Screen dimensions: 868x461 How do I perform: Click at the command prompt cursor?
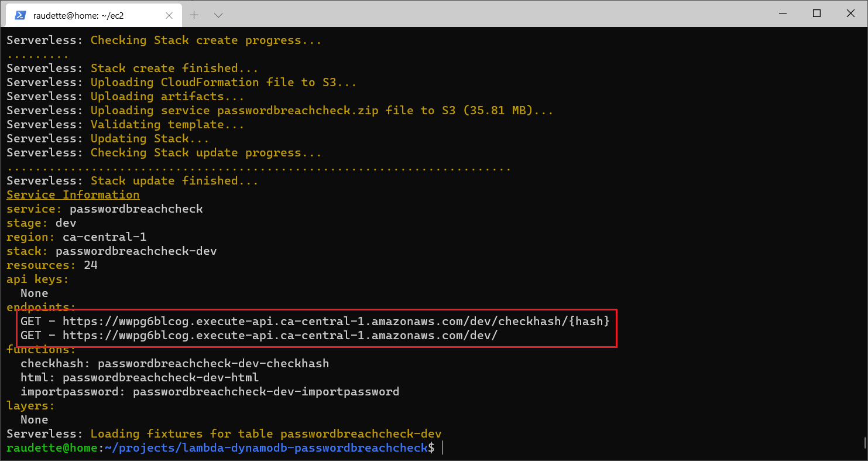(x=442, y=448)
